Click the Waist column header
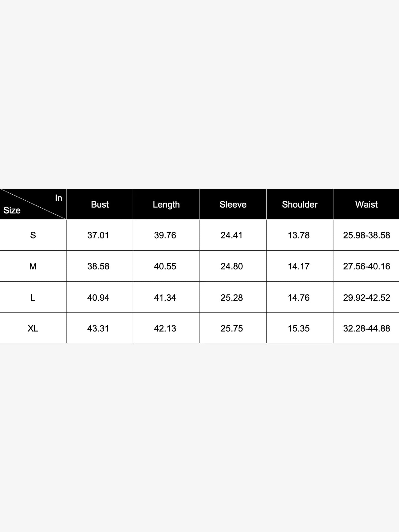Viewport: 399px width, 532px height. click(x=366, y=204)
